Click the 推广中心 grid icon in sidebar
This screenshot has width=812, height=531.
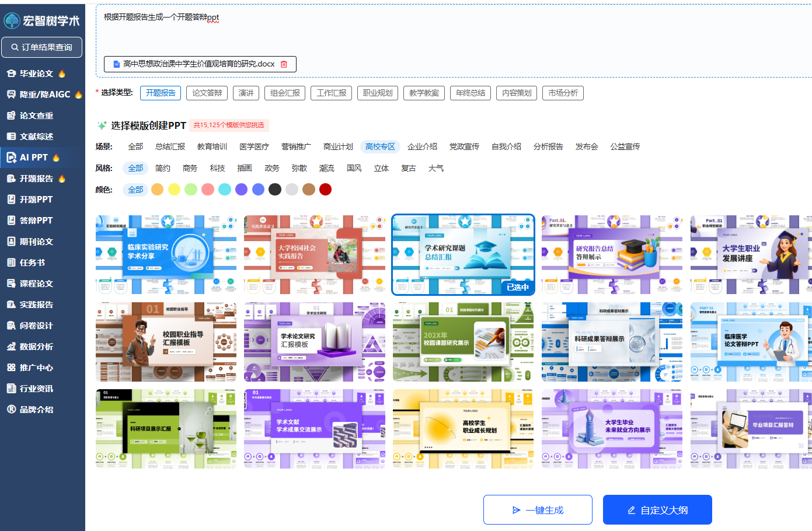tap(11, 368)
